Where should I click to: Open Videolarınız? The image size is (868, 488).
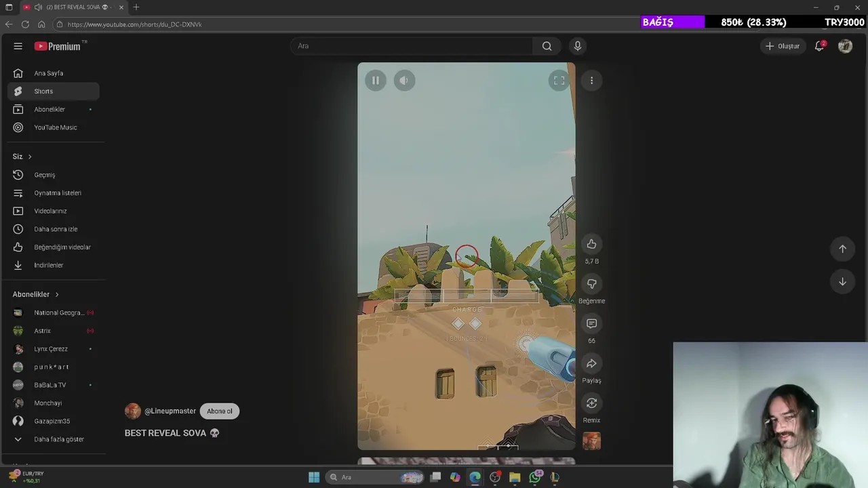[54, 211]
